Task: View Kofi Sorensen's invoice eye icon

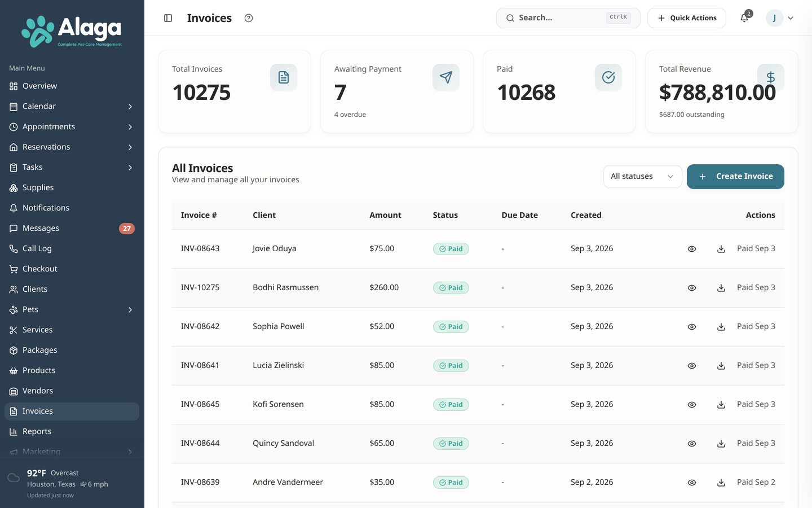Action: pyautogui.click(x=692, y=405)
